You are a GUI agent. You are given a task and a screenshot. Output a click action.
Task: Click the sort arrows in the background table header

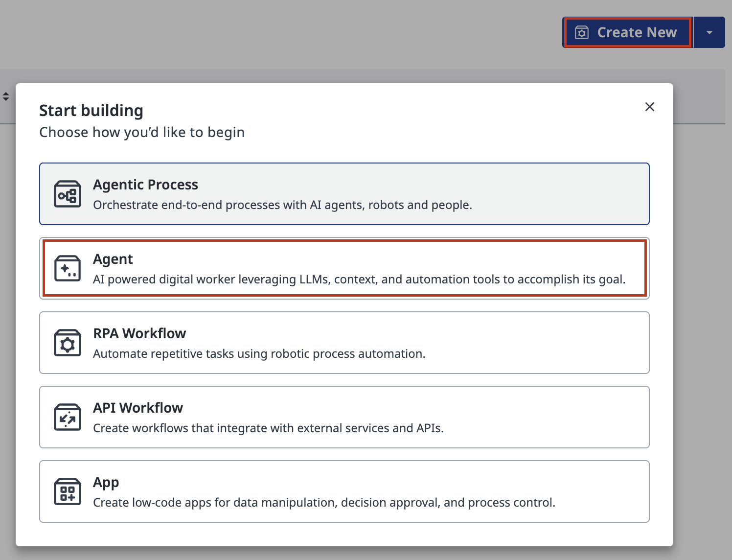[x=6, y=96]
